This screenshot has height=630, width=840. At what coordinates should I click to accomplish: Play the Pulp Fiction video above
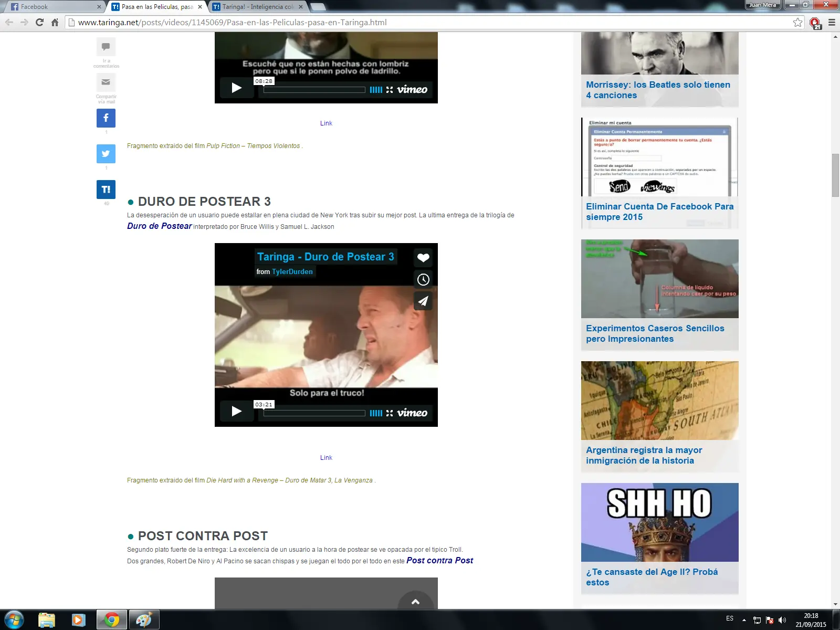236,88
